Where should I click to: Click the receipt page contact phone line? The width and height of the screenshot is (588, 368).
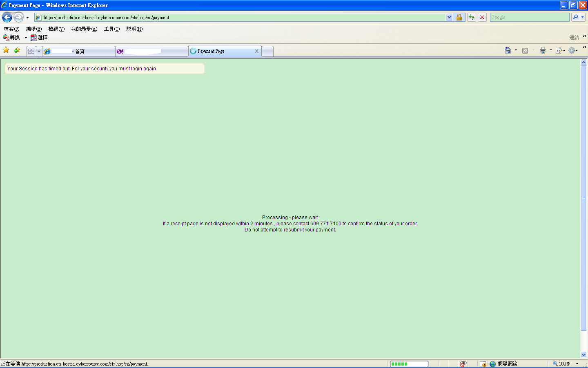coord(290,224)
